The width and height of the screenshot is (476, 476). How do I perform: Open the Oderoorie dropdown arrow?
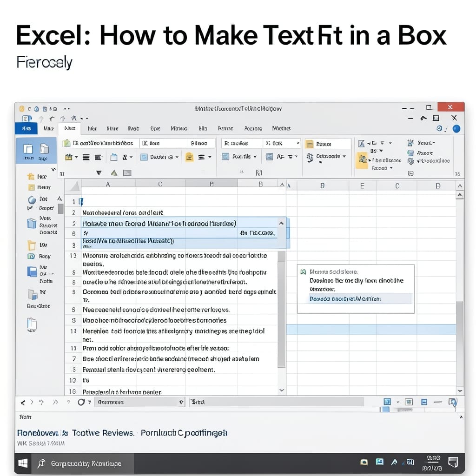point(344,156)
